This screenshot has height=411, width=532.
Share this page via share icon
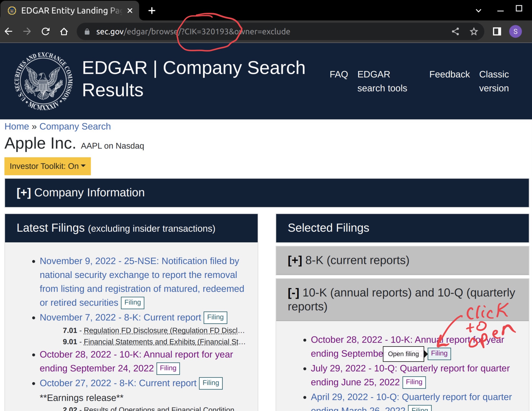pyautogui.click(x=455, y=31)
